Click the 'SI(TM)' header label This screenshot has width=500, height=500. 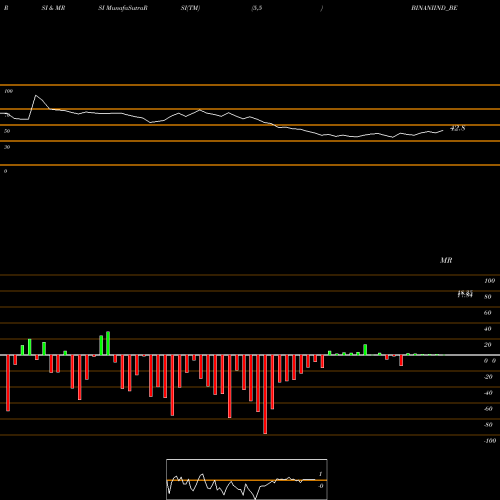click(x=190, y=8)
